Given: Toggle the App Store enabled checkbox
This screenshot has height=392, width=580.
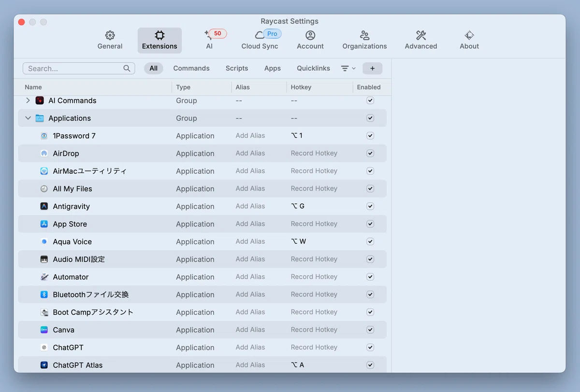Looking at the screenshot, I should point(370,224).
